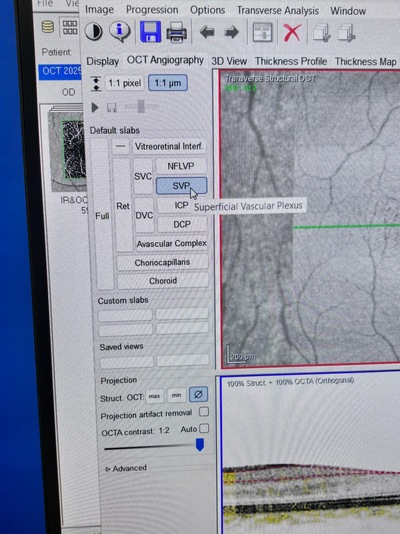
Task: Open the Transverse Analysis menu
Action: click(x=278, y=11)
